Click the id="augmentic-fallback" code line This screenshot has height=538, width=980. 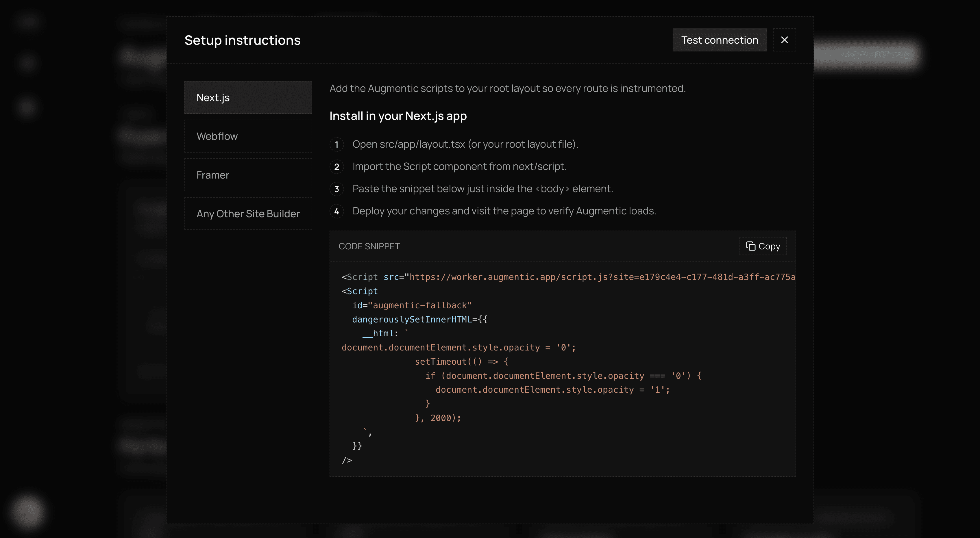412,305
